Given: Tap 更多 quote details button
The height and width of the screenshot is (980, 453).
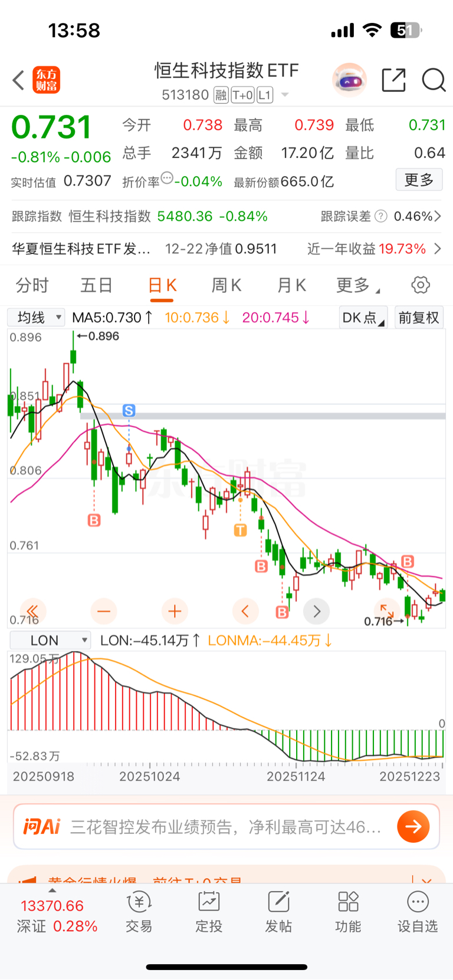Looking at the screenshot, I should (419, 180).
